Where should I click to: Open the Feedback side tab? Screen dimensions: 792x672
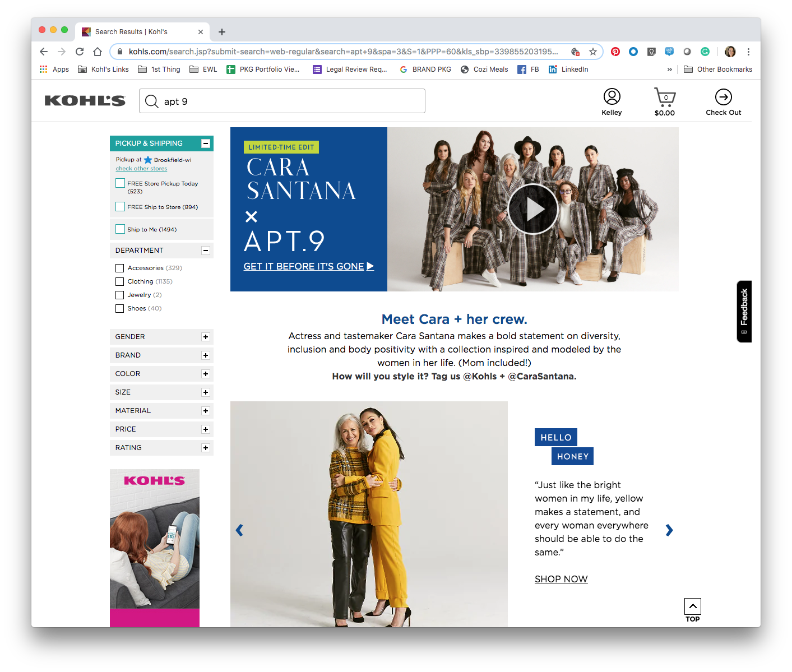(744, 311)
